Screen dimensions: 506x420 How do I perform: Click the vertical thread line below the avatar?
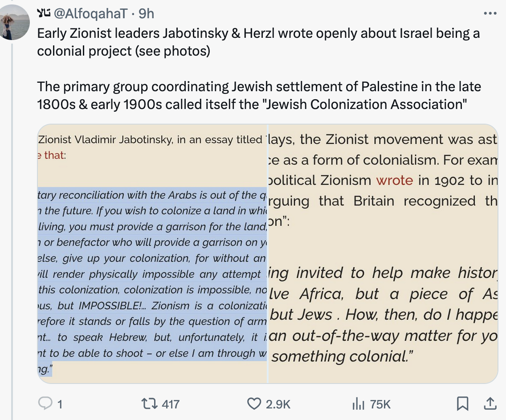point(12,222)
